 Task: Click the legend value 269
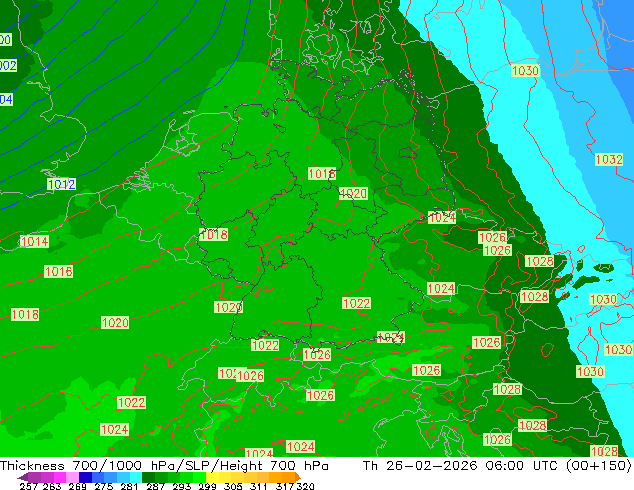click(77, 486)
